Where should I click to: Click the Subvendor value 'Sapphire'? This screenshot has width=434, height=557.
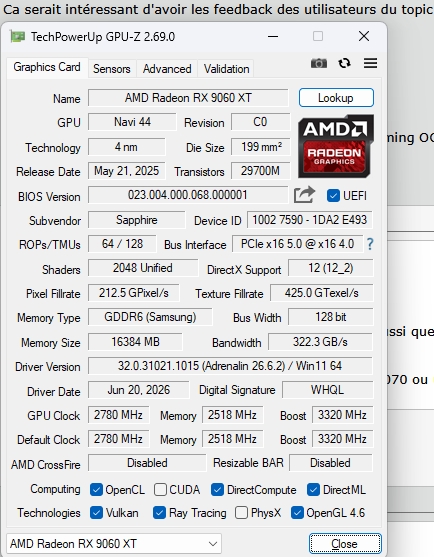(136, 220)
